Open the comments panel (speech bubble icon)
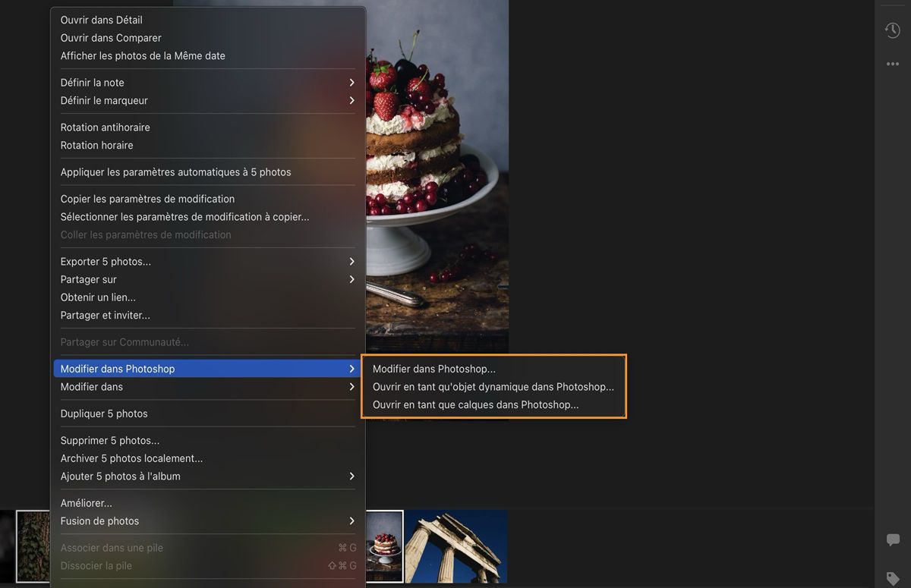The image size is (911, 588). click(893, 539)
